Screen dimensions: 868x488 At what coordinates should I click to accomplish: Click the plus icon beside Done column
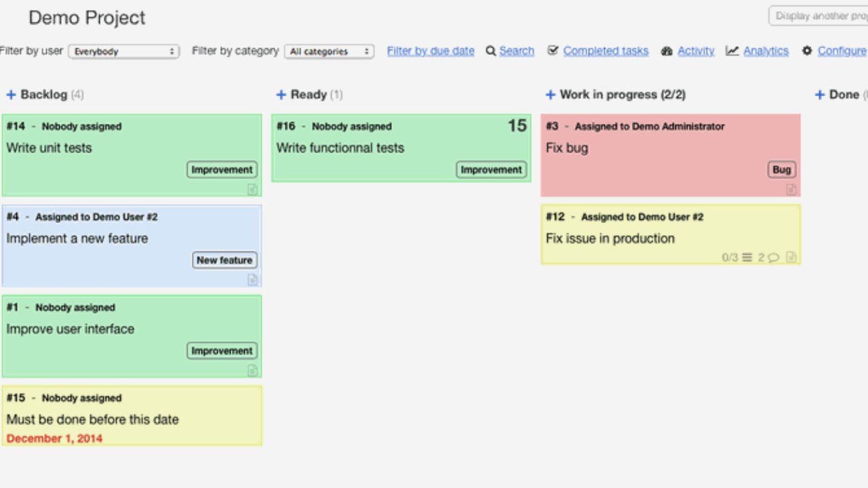820,95
